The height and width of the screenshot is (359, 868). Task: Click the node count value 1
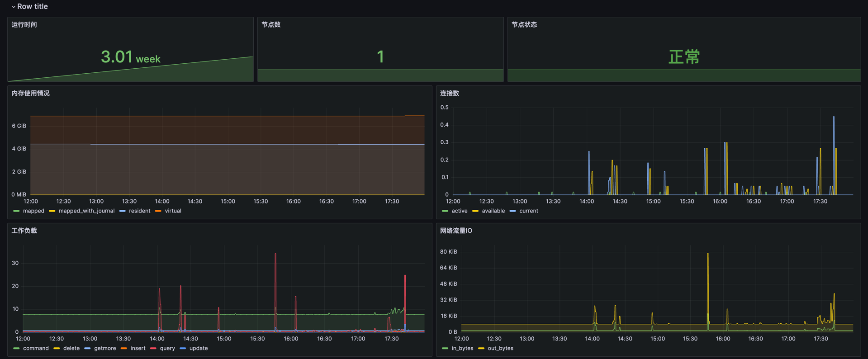click(x=380, y=57)
